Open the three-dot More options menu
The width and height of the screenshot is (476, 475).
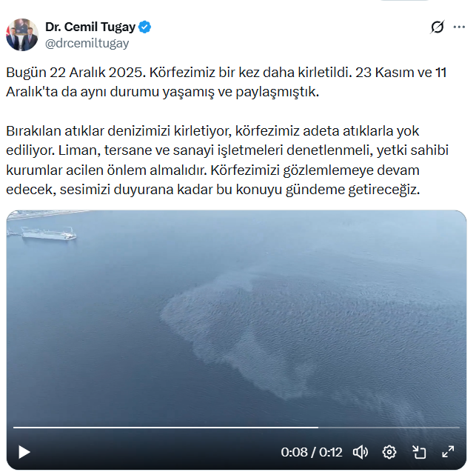459,27
